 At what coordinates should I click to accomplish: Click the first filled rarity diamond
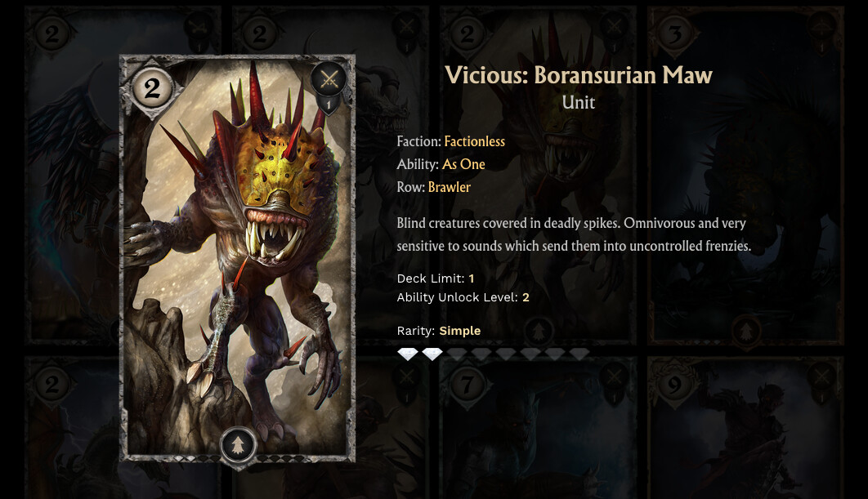point(408,354)
